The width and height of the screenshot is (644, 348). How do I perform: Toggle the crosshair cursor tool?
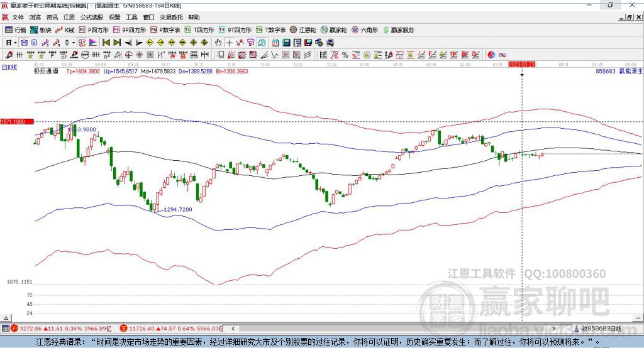coord(229,43)
